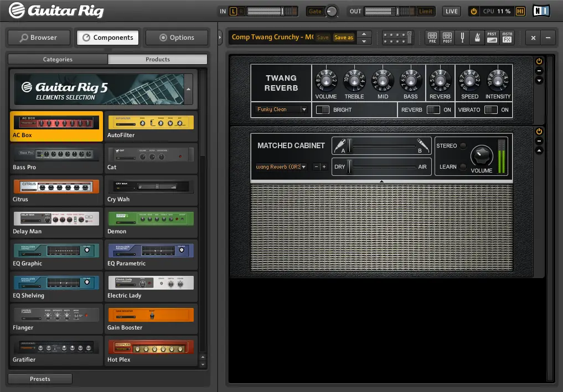563x392 pixels.
Task: Turn the VIBRATO switch ON
Action: click(491, 109)
